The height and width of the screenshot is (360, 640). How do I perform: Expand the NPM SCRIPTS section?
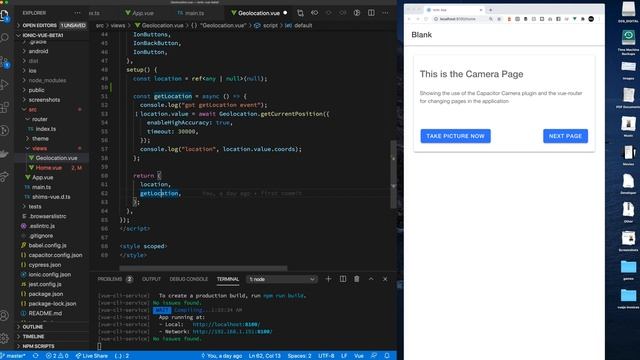click(38, 347)
